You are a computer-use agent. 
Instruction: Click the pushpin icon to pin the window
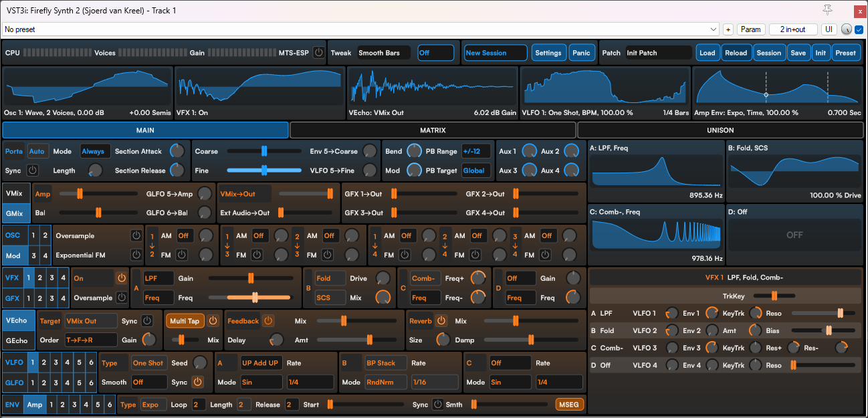click(827, 10)
